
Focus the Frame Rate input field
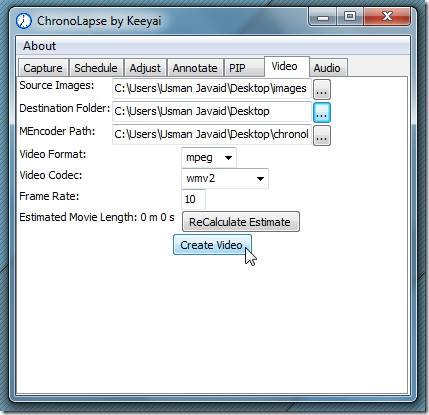coord(193,199)
